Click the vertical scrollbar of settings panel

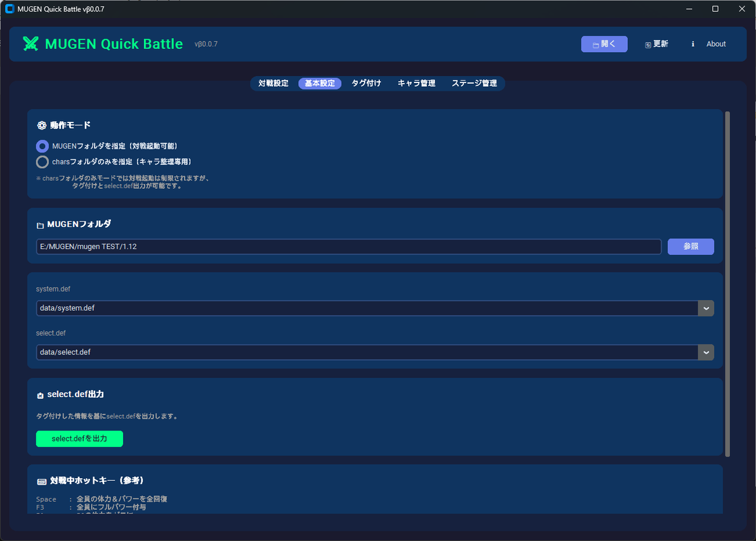tap(727, 284)
